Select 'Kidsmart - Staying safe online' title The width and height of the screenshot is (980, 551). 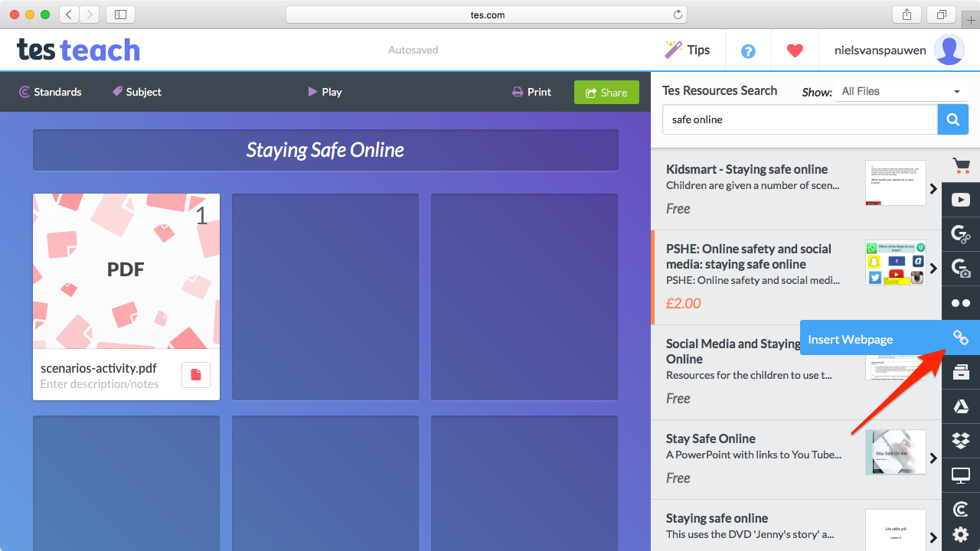click(x=746, y=169)
